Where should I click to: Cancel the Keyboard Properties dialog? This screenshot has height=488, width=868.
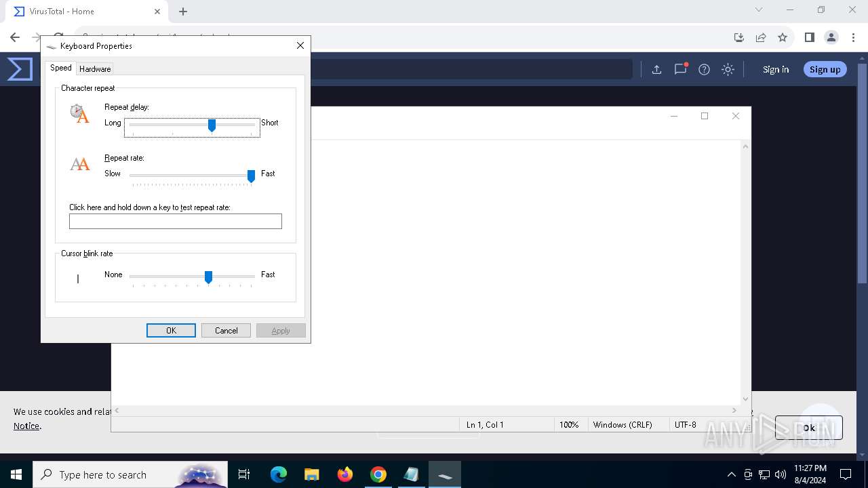coord(226,330)
